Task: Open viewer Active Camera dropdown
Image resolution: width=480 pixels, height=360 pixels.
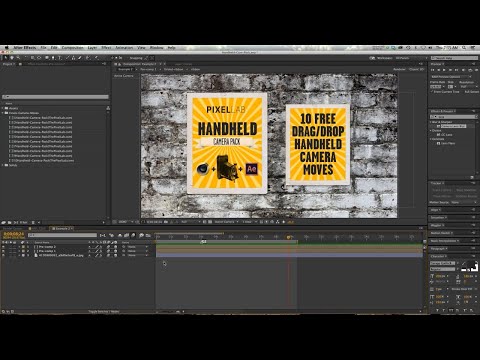Action: pos(226,222)
